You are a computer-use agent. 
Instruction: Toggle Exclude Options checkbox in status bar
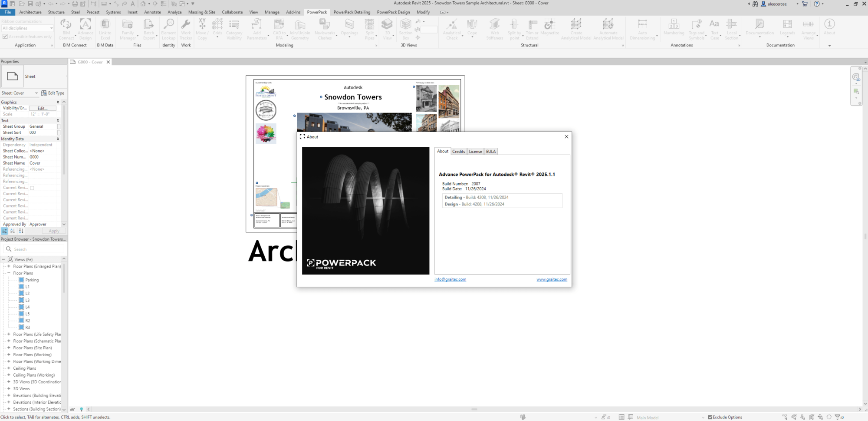click(x=710, y=417)
